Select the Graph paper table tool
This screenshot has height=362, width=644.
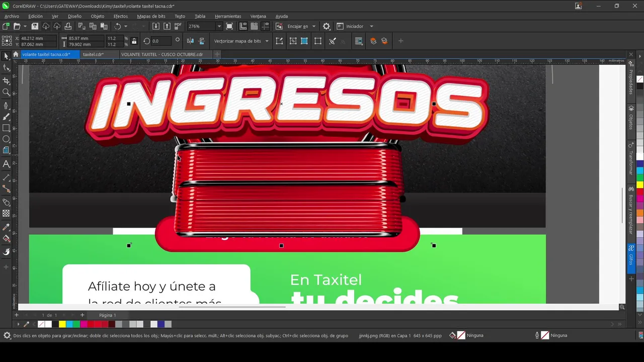pos(6,150)
